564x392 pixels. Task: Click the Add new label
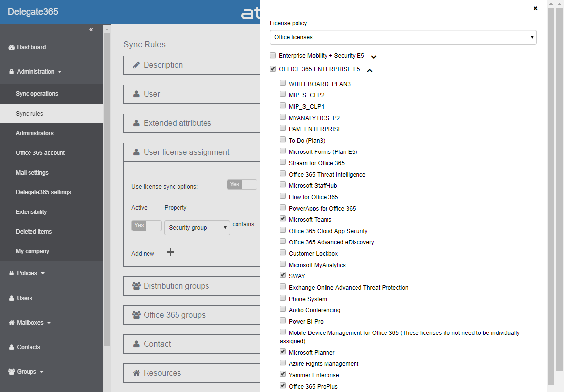pyautogui.click(x=143, y=253)
